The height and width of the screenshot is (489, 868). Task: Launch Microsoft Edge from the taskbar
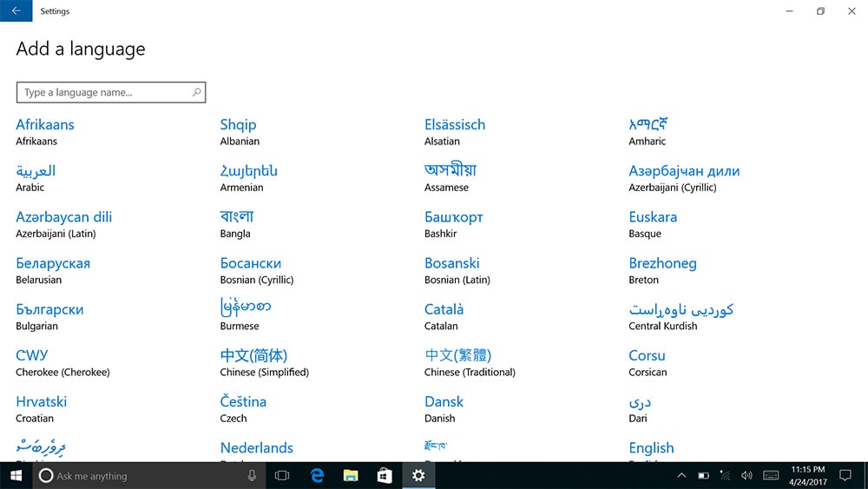click(317, 475)
